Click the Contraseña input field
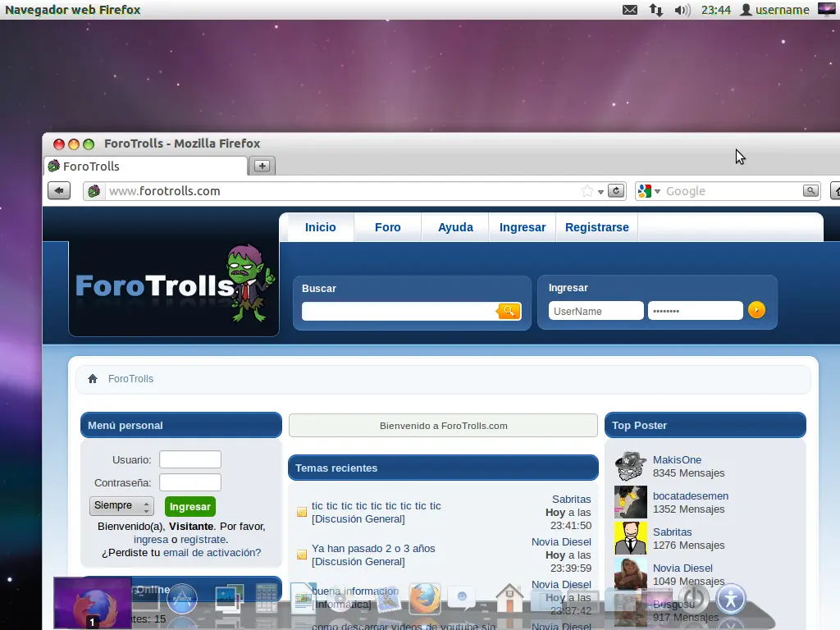Image resolution: width=840 pixels, height=630 pixels. (190, 482)
